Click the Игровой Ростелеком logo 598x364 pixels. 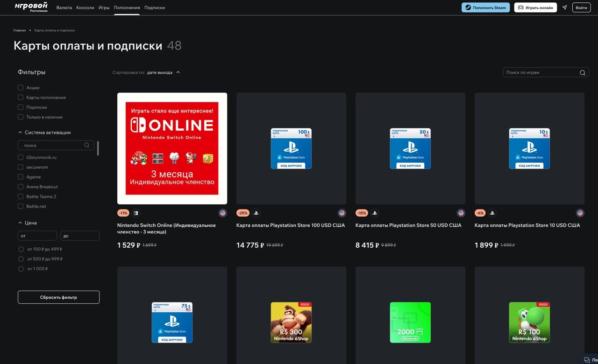pos(31,7)
